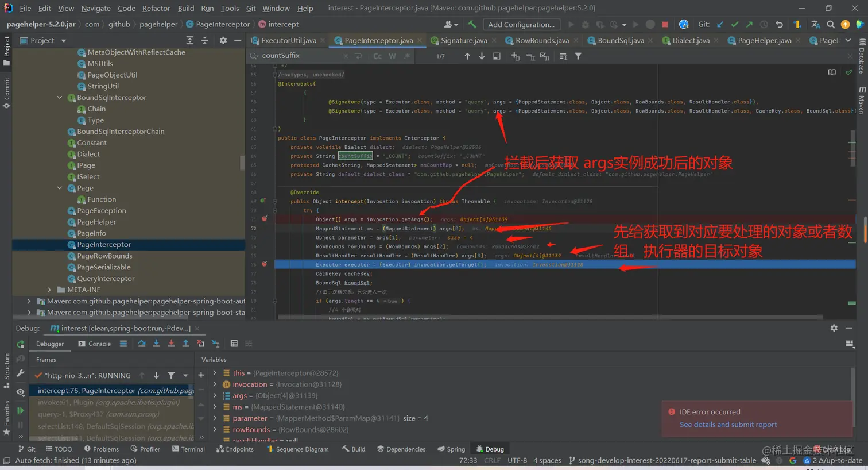
Task: Toggle Reader mode book icon in editor
Action: pos(832,72)
